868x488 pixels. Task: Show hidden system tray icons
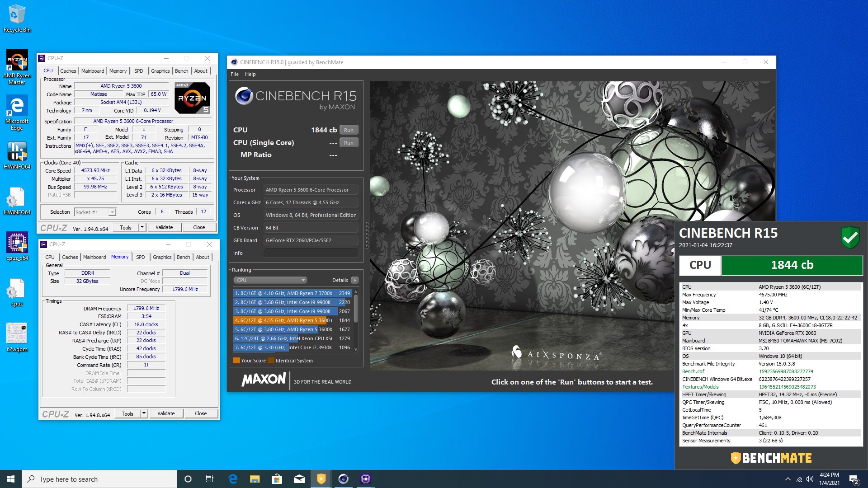point(788,479)
